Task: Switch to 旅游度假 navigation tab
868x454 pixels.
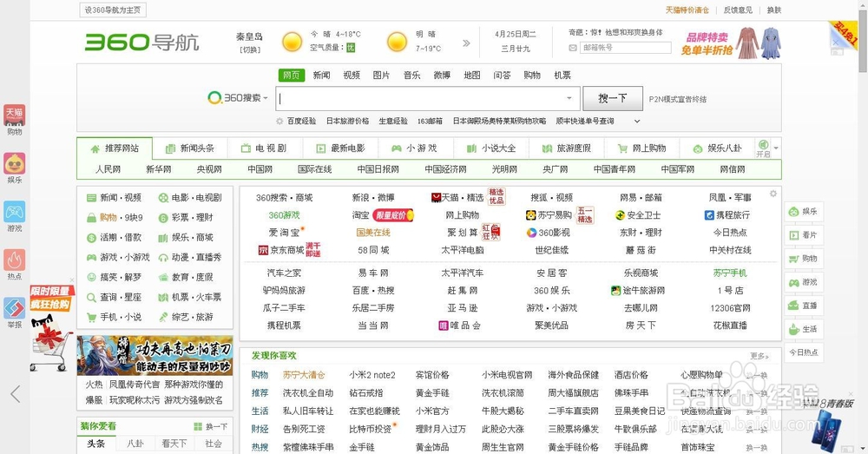Action: [x=566, y=148]
